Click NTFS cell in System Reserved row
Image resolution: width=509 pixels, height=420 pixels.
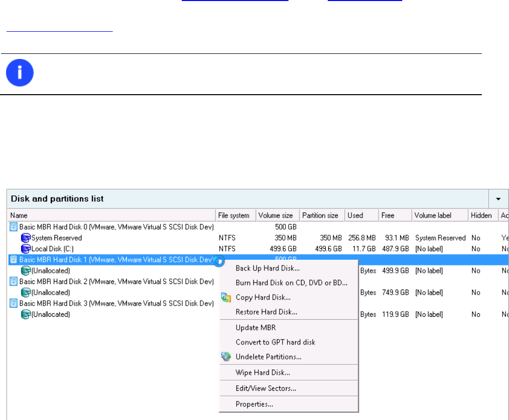[227, 238]
